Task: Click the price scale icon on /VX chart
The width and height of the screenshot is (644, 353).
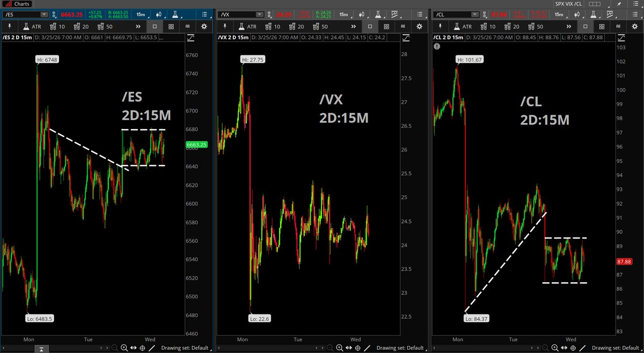Action: pyautogui.click(x=407, y=38)
